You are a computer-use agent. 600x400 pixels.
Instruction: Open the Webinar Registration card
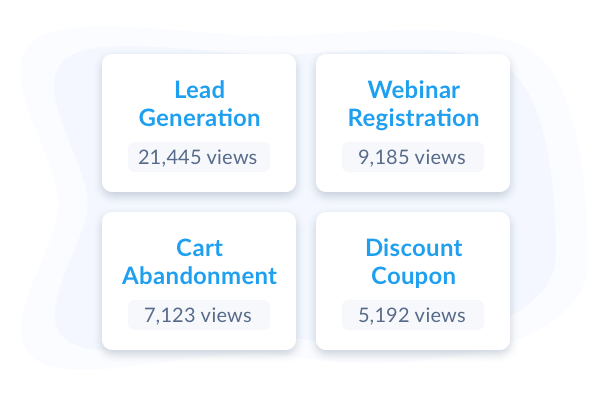413,123
